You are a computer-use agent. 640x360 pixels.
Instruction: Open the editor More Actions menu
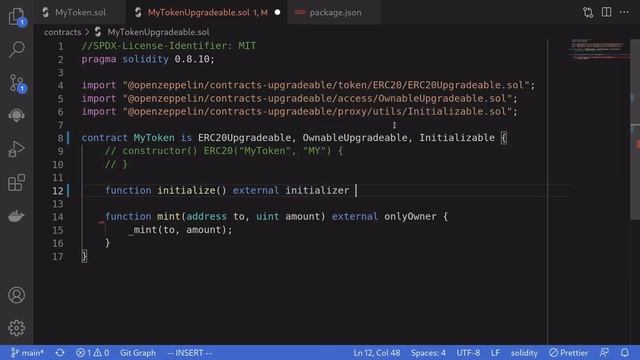(624, 12)
